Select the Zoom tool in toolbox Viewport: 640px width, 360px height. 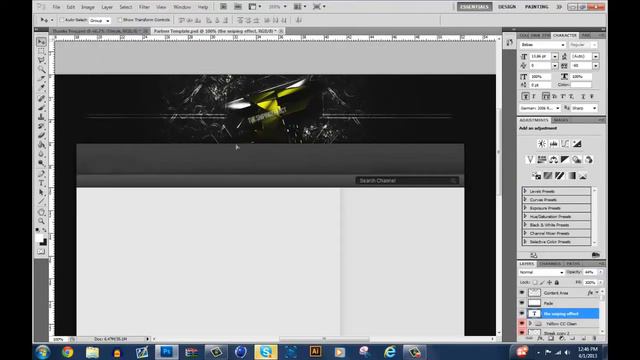(41, 221)
